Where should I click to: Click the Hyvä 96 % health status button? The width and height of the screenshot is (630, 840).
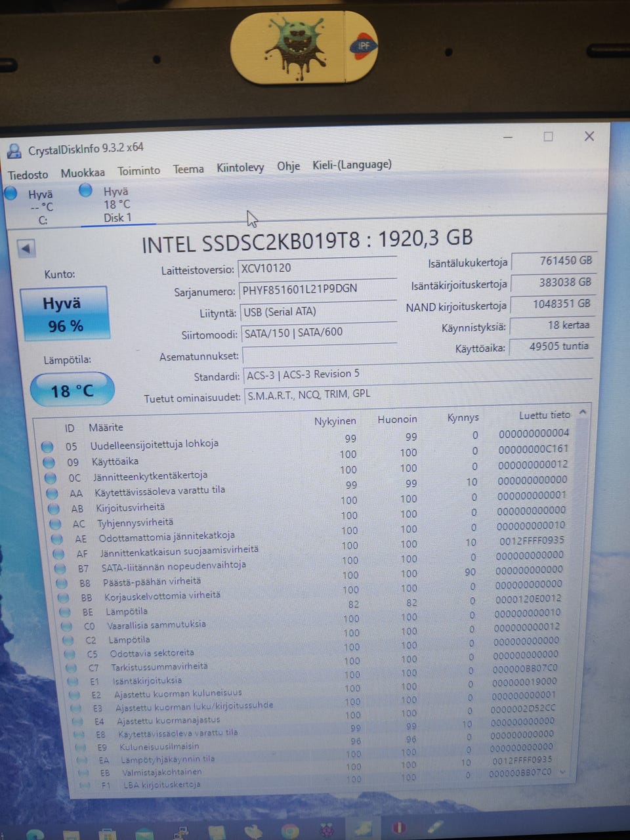tap(64, 314)
